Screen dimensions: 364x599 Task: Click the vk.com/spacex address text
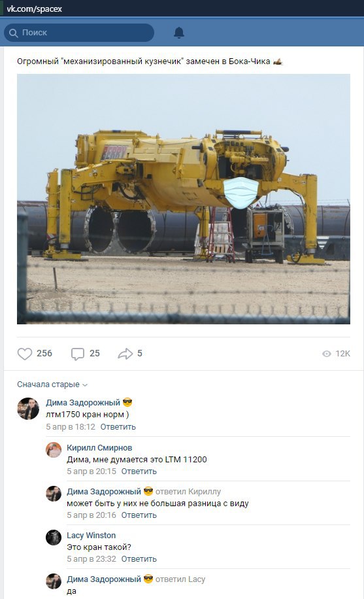click(35, 9)
